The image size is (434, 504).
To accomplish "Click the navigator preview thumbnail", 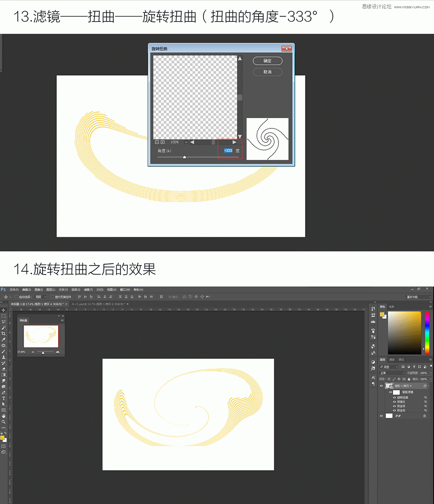I will pyautogui.click(x=41, y=336).
